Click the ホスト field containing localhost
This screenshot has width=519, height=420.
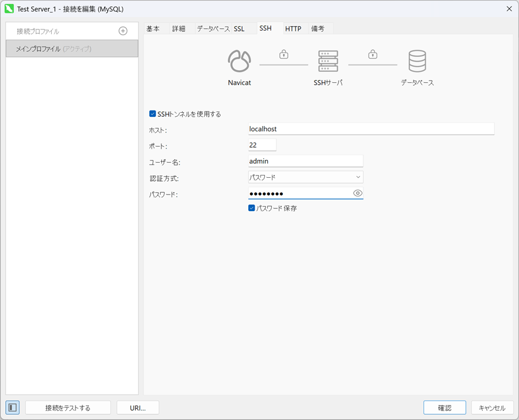click(x=371, y=129)
